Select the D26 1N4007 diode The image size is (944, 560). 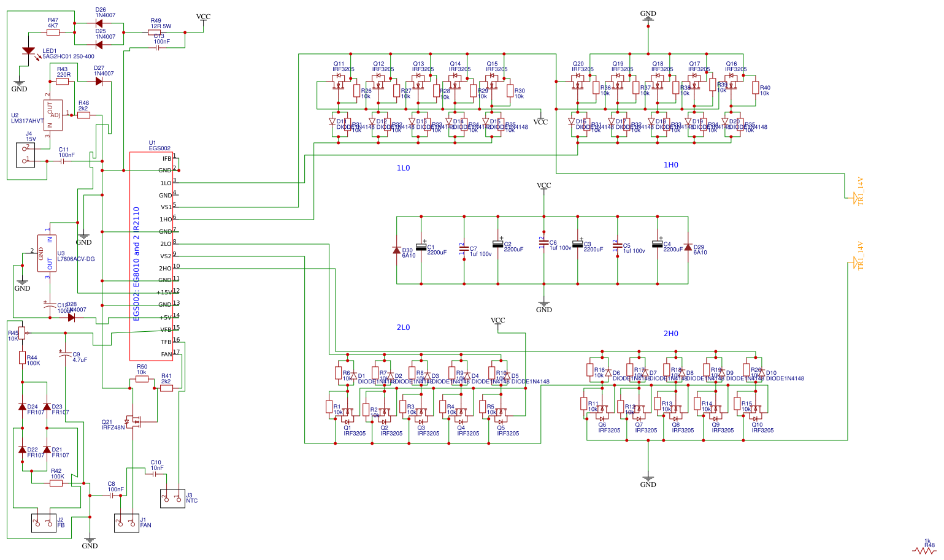(x=99, y=23)
